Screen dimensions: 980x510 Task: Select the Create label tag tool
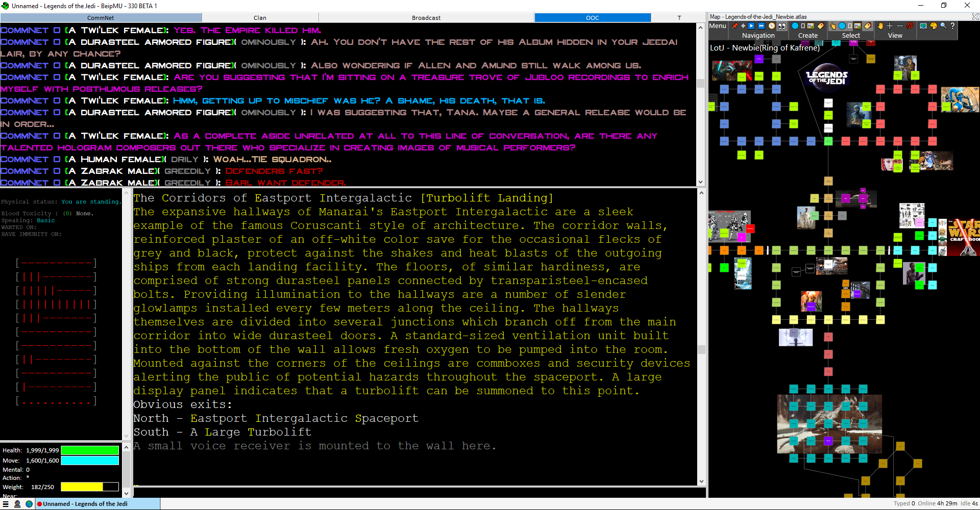tap(821, 26)
